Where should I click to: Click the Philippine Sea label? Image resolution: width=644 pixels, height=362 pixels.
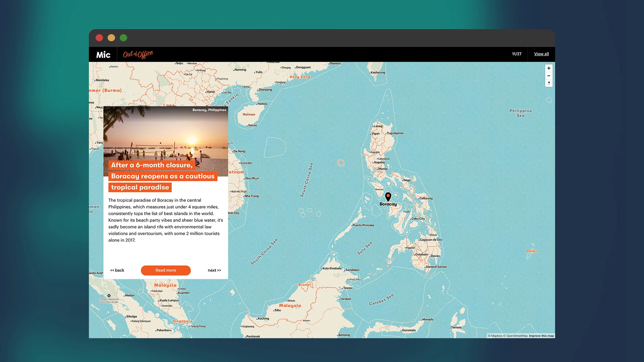pyautogui.click(x=521, y=113)
